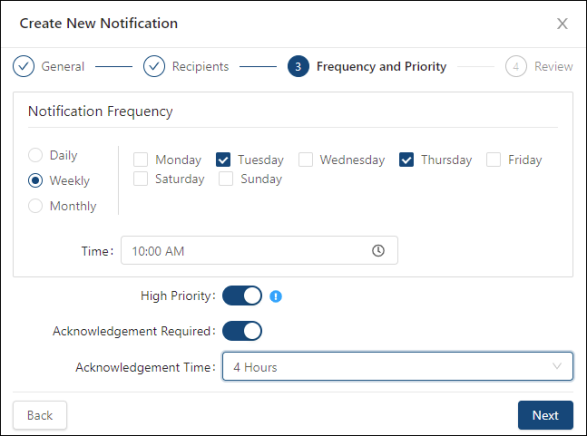Uncheck the Tuesday checkbox
587x436 pixels.
(x=223, y=160)
